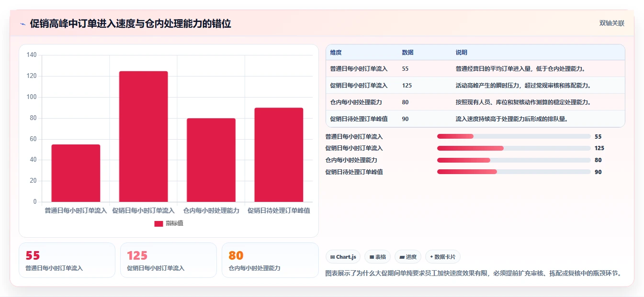Image resolution: width=644 pixels, height=297 pixels.
Task: Open the 55 普通日每小时订单流入 data card
Action: 67,260
